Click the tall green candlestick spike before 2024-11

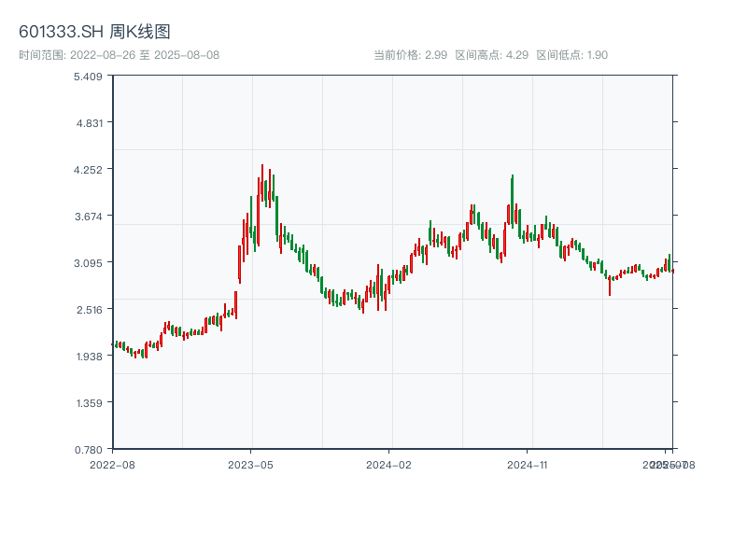coord(513,191)
